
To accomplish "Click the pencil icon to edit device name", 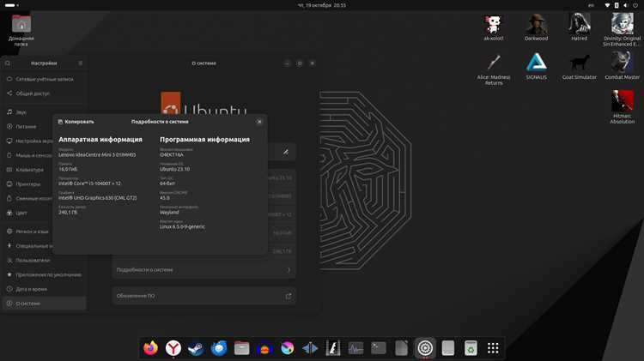I will 285,152.
